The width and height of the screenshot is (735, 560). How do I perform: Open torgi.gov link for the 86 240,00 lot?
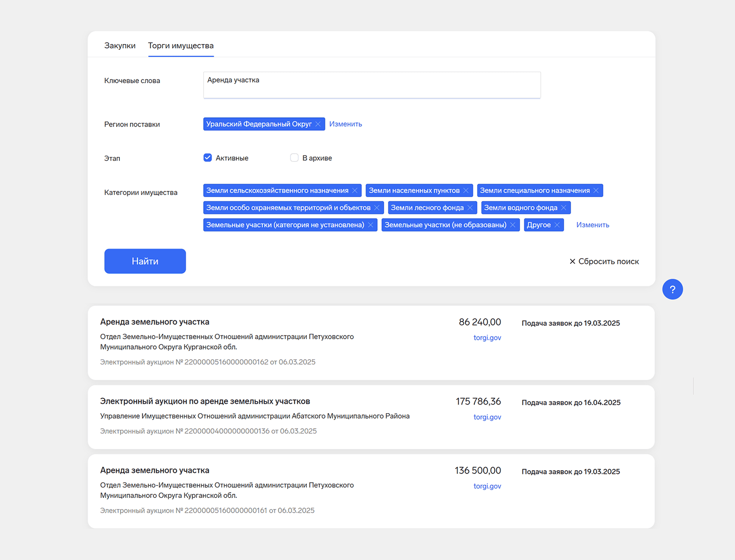coord(487,338)
